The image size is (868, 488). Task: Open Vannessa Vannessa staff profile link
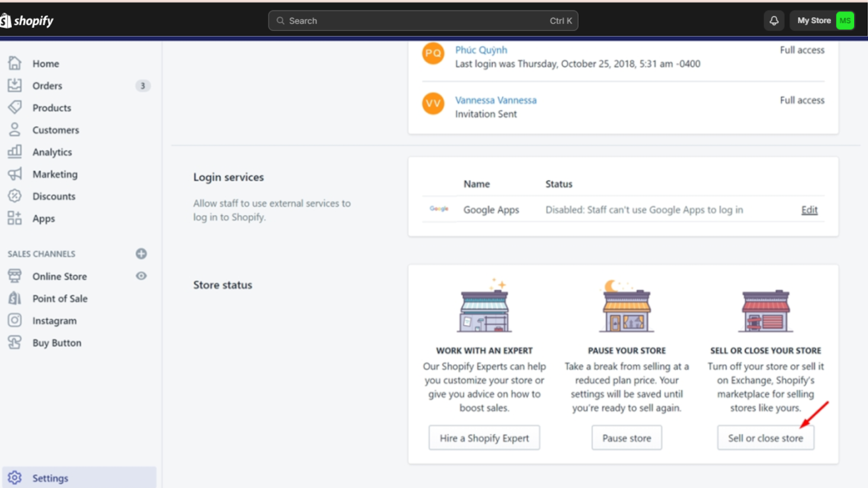496,100
